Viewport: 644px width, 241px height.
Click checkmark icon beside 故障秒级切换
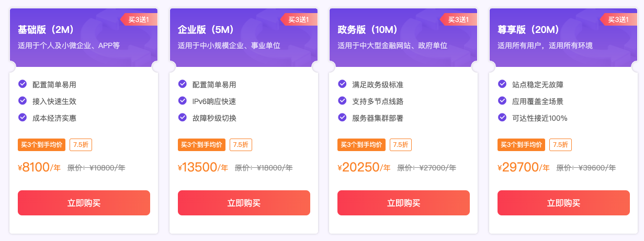click(x=183, y=118)
